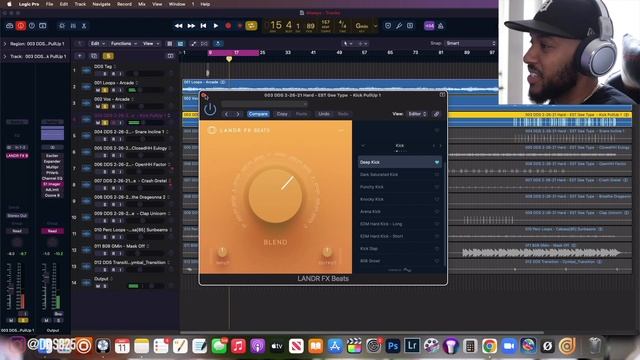Toggle the metronome click icon

tap(440, 26)
